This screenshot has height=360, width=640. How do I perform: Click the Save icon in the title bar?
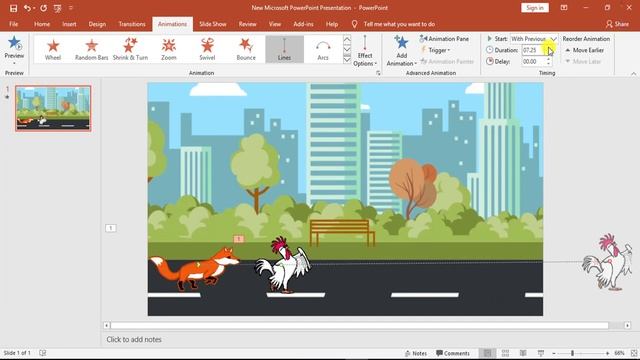coord(13,8)
